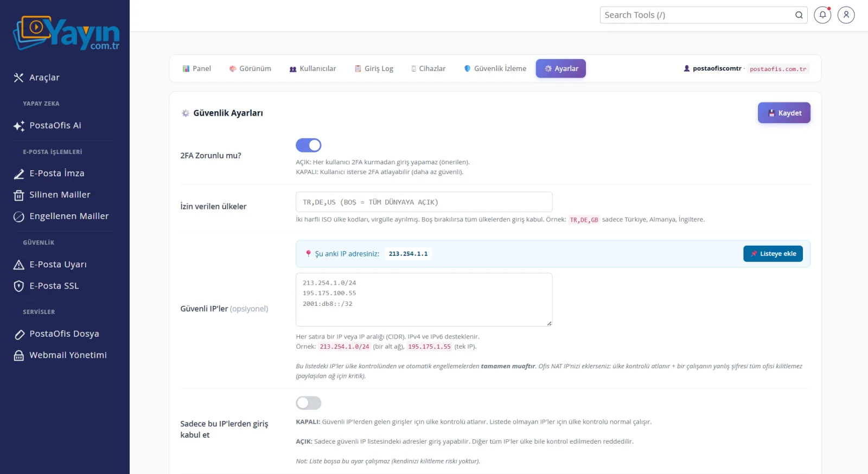Focus the Search Tools field

point(704,15)
